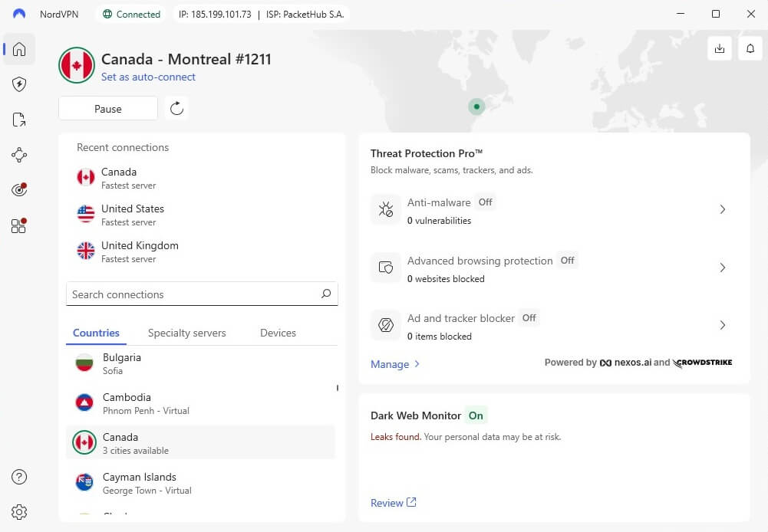Screen dimensions: 768x532
Task: Open settings via the gear icon
Action: coord(19,512)
